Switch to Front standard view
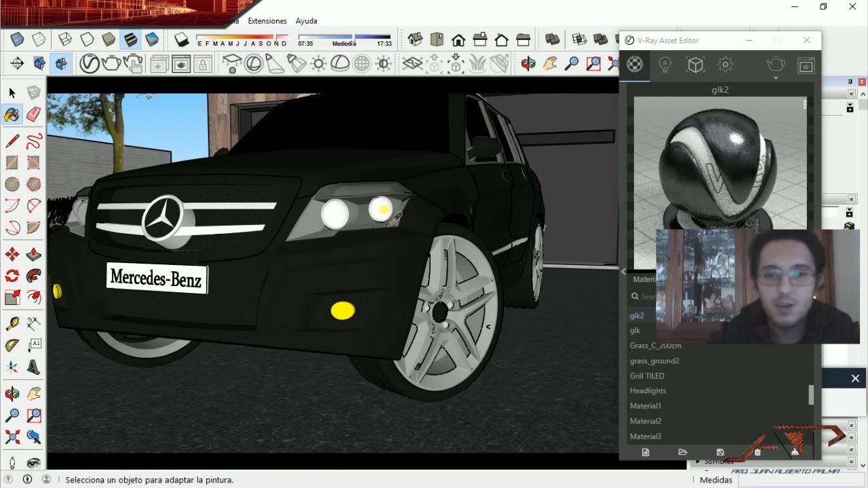 pos(458,40)
